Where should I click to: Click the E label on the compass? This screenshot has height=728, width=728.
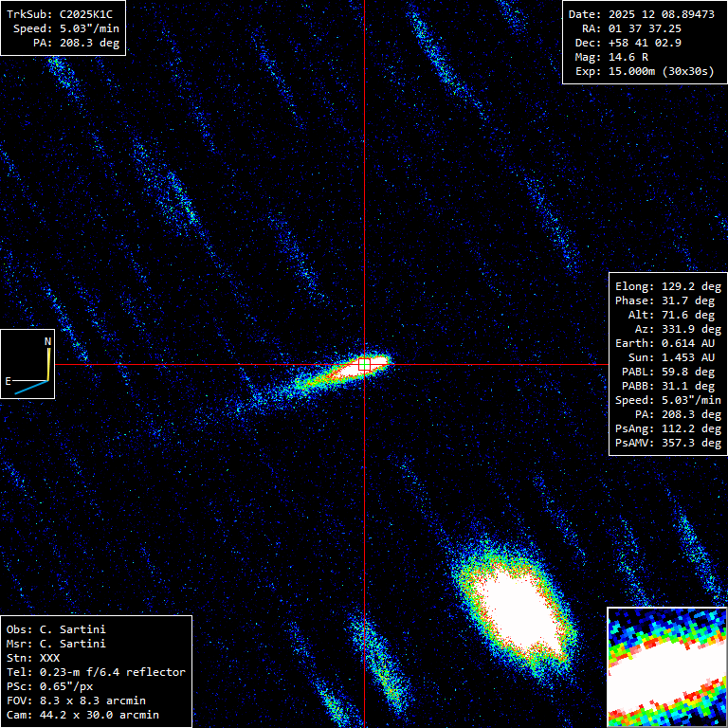coord(9,381)
